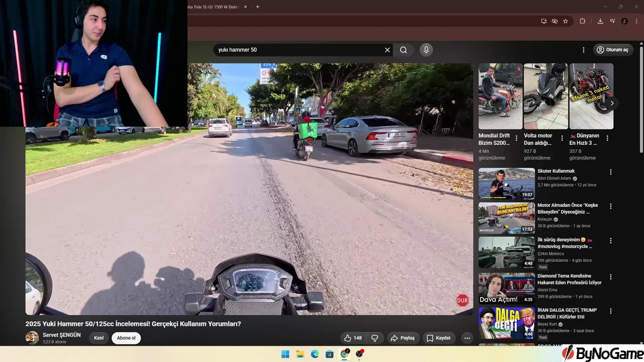Viewport: 644px width, 362px height.
Task: Open Microsoft Store from taskbar
Action: pyautogui.click(x=330, y=354)
